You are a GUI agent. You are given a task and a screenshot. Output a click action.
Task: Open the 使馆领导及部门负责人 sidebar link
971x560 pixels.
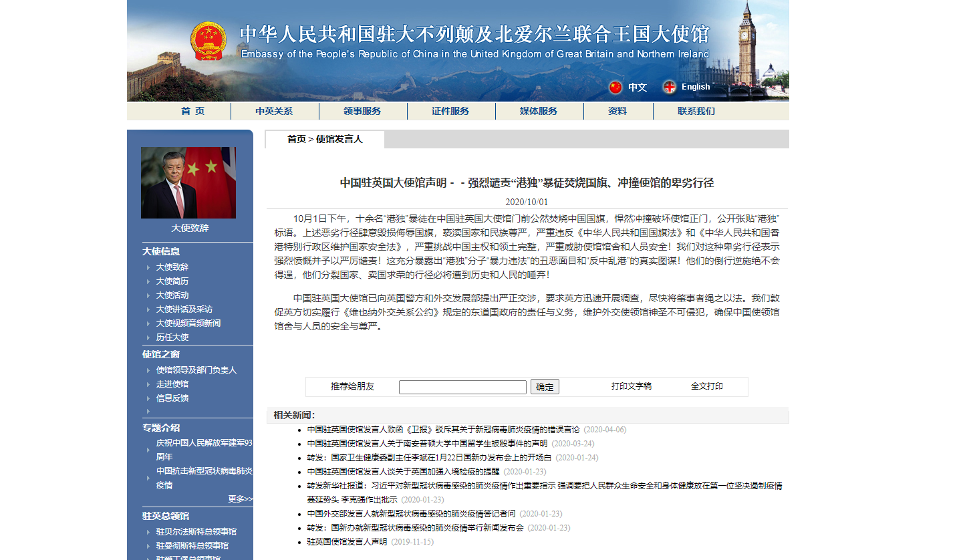pyautogui.click(x=196, y=370)
